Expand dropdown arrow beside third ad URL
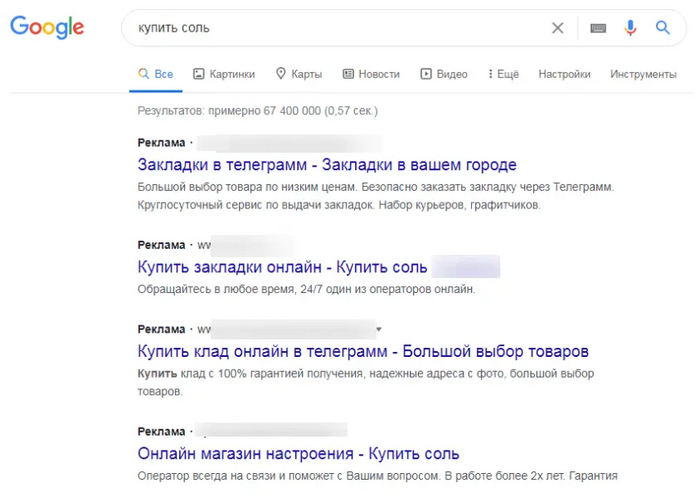The width and height of the screenshot is (700, 498). pos(379,329)
